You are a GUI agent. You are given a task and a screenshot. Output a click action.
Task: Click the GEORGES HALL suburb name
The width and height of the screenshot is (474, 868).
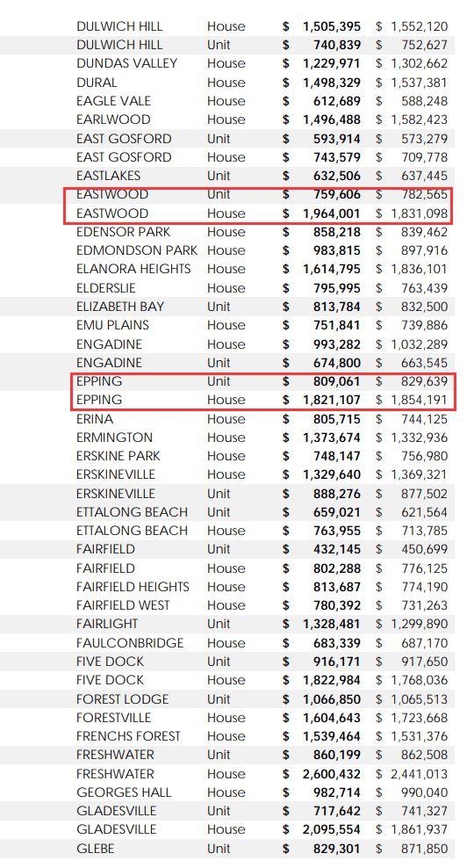pos(124,792)
